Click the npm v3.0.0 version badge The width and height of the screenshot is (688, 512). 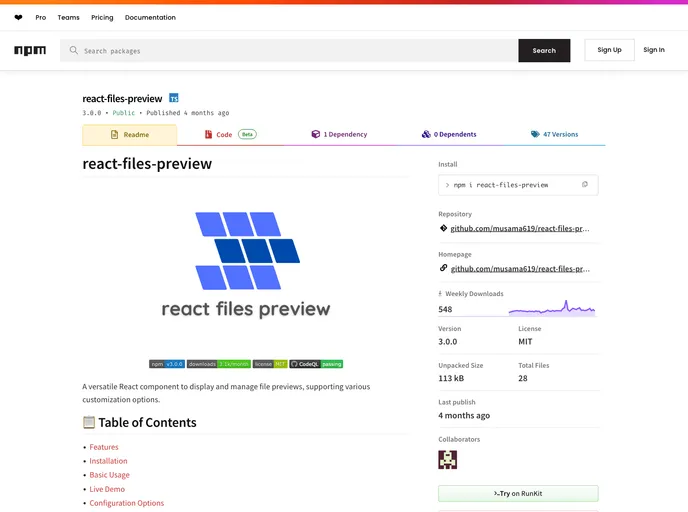tap(167, 364)
